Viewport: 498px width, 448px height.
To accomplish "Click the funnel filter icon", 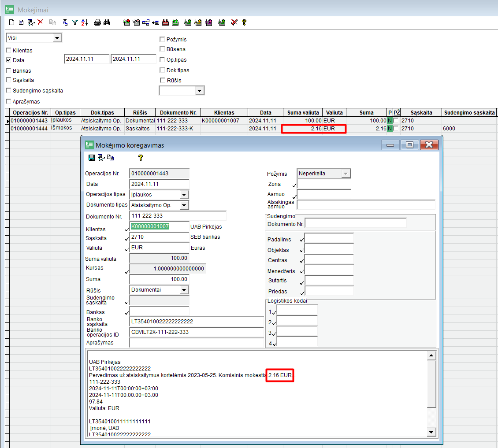I will click(75, 22).
